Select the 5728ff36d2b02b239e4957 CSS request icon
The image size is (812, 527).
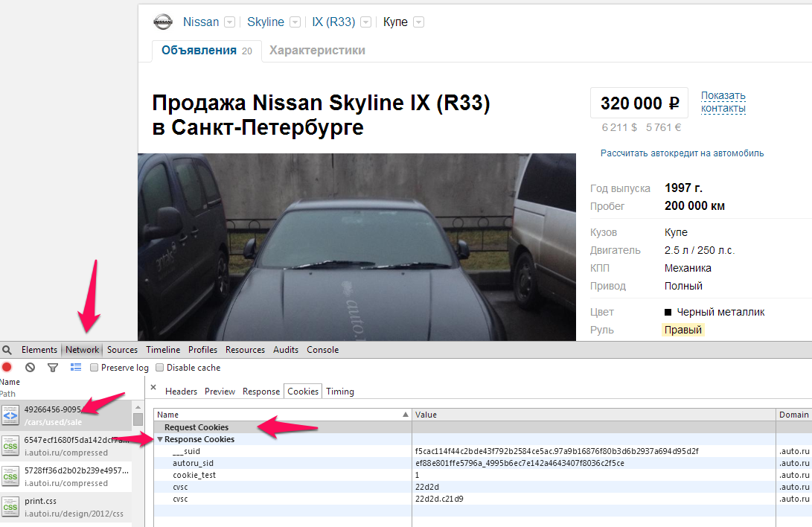coord(10,476)
